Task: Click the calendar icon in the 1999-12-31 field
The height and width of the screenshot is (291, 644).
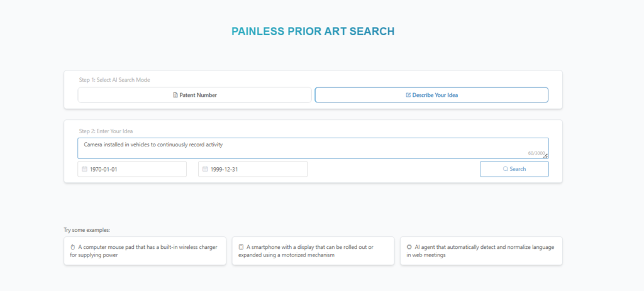Action: click(x=205, y=169)
